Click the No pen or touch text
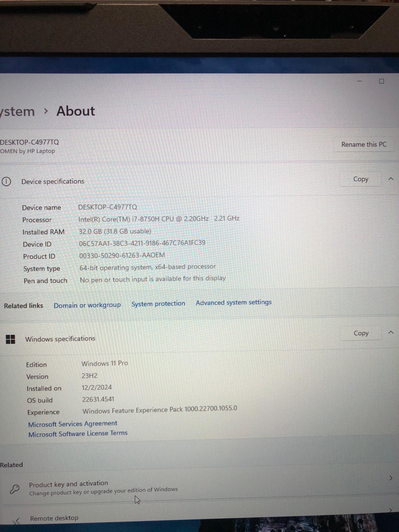The image size is (399, 532). (x=153, y=279)
